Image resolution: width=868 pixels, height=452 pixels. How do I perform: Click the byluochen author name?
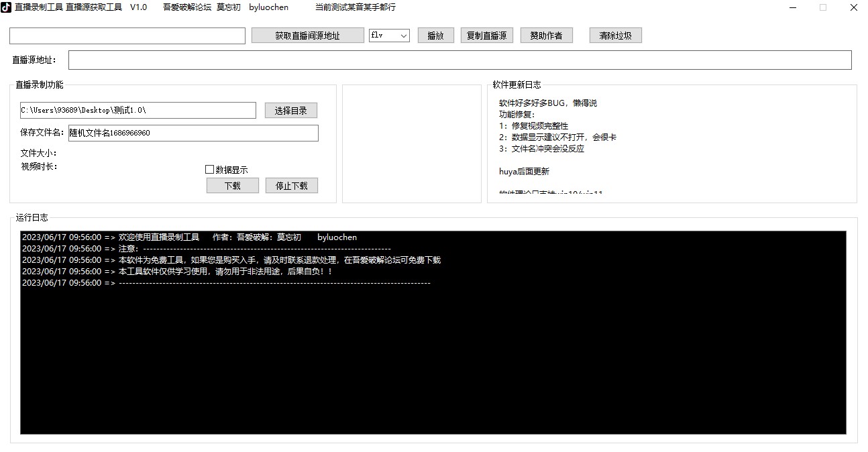tap(268, 7)
